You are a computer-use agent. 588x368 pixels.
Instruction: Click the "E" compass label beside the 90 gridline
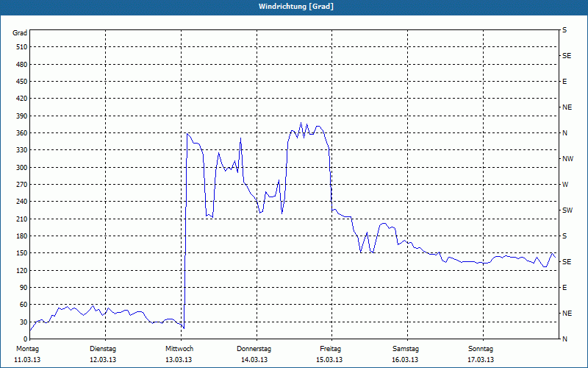(564, 288)
